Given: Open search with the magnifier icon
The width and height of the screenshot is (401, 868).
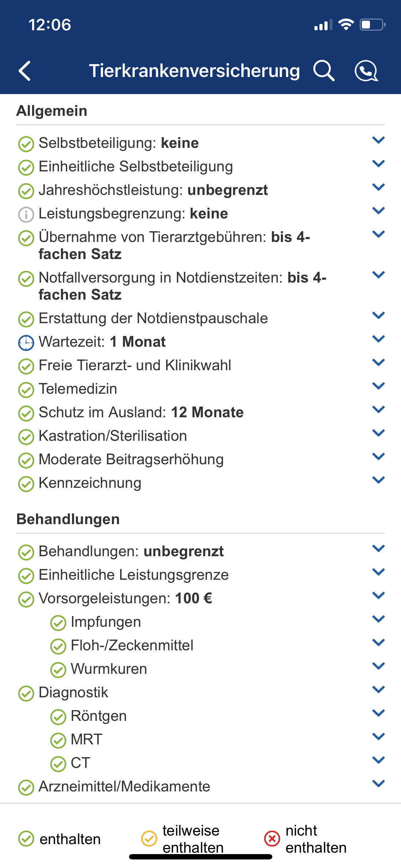Looking at the screenshot, I should point(324,71).
